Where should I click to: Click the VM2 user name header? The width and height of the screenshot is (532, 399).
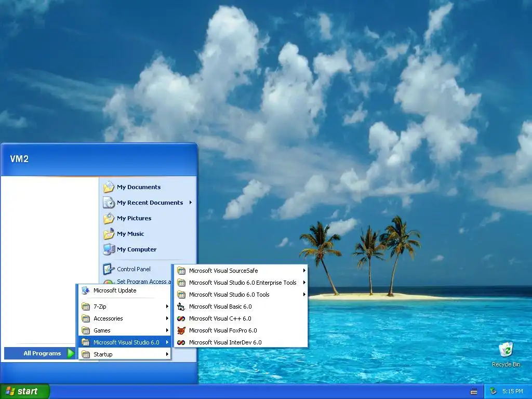19,159
